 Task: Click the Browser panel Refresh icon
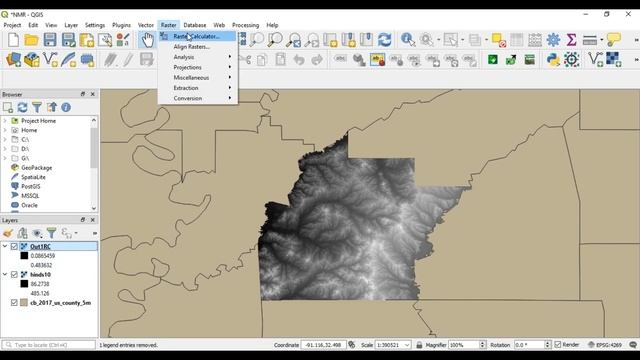pos(22,107)
